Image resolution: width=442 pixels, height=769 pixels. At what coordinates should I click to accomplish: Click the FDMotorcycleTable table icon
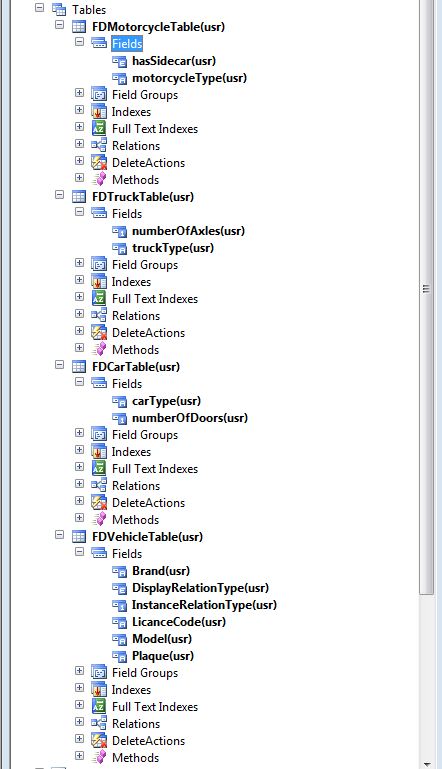pos(79,26)
